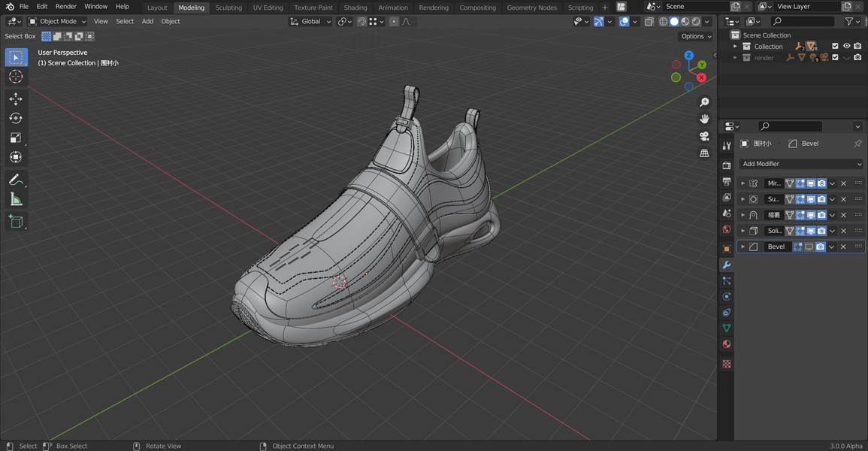This screenshot has width=868, height=451.
Task: Select the Move tool in the toolbar
Action: pyautogui.click(x=16, y=98)
